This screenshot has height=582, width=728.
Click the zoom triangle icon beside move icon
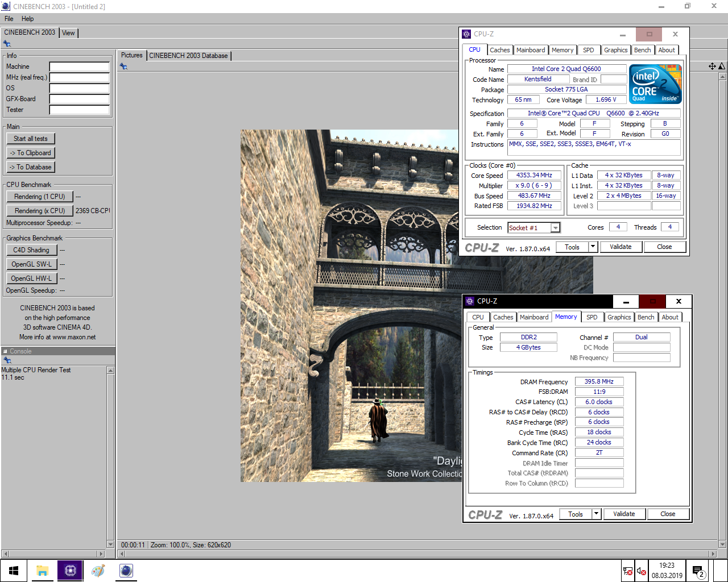722,66
